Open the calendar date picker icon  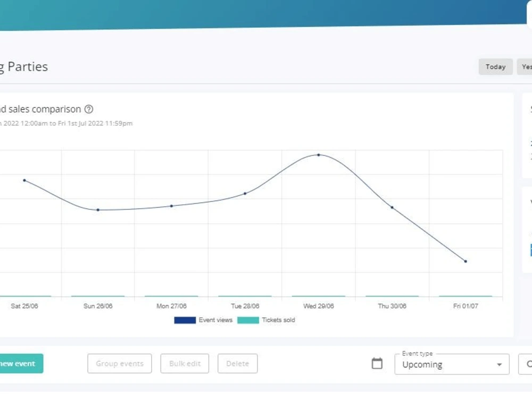(x=377, y=363)
